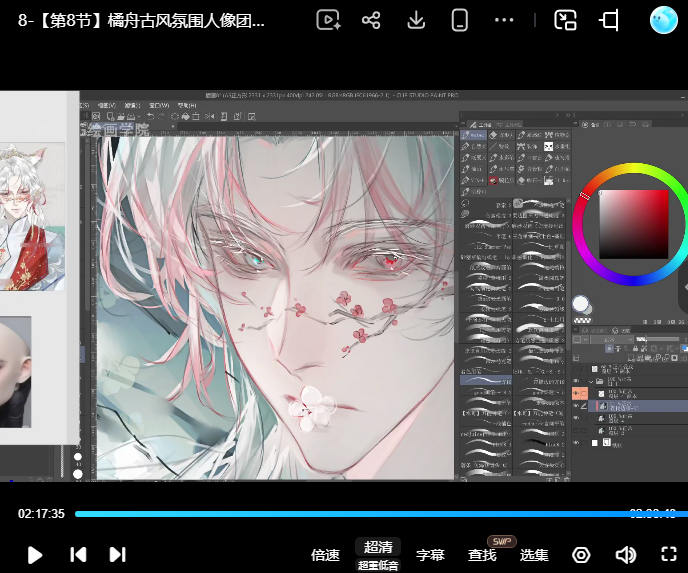The image size is (688, 573).
Task: Click the blue video progress bar
Action: [381, 514]
